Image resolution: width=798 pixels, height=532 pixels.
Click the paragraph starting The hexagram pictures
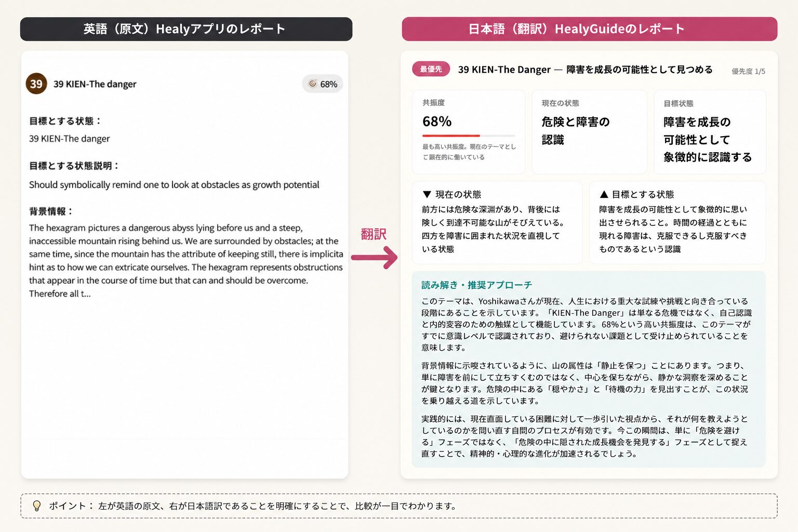tap(186, 261)
